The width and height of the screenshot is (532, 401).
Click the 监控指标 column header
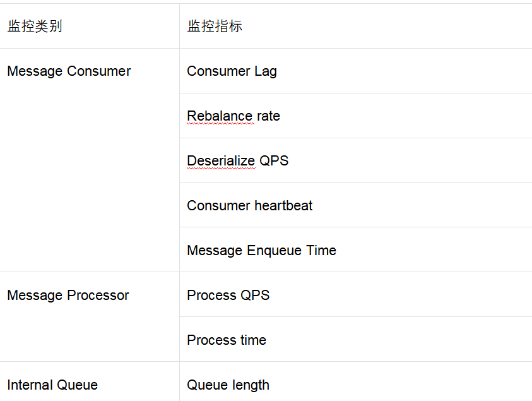click(x=215, y=27)
